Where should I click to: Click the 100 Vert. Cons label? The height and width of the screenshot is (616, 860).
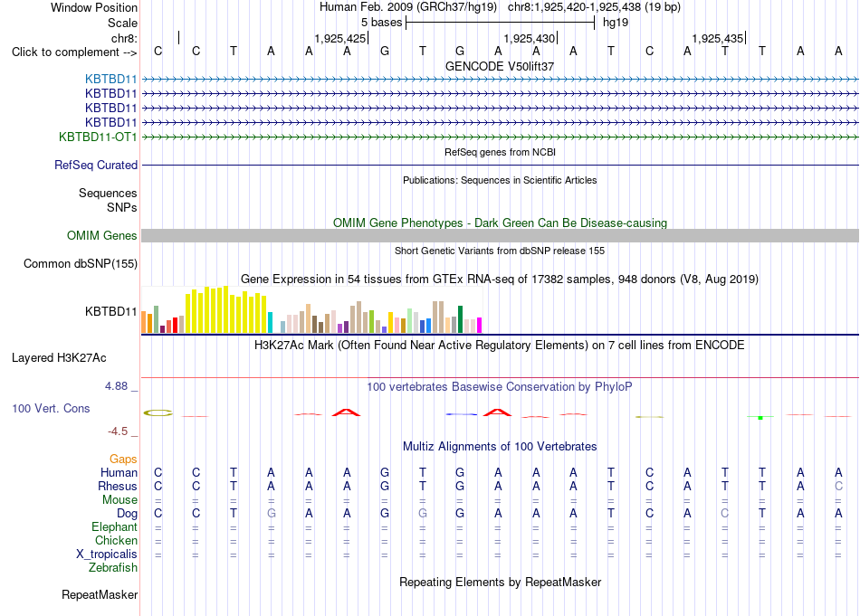pyautogui.click(x=51, y=408)
